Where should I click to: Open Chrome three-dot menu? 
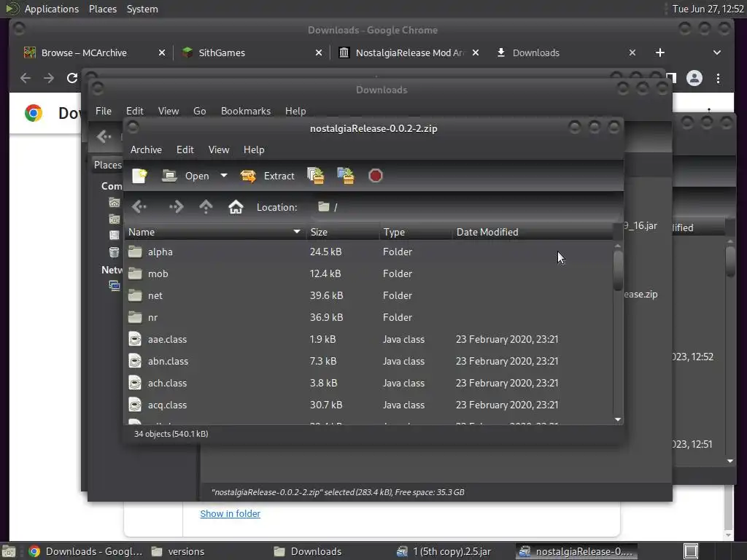point(718,78)
